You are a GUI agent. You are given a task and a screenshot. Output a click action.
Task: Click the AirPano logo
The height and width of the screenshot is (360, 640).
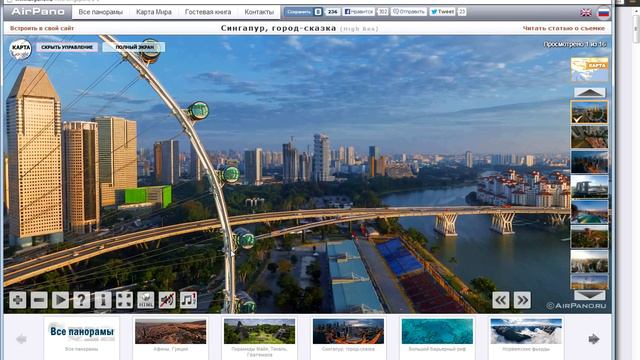coord(38,12)
